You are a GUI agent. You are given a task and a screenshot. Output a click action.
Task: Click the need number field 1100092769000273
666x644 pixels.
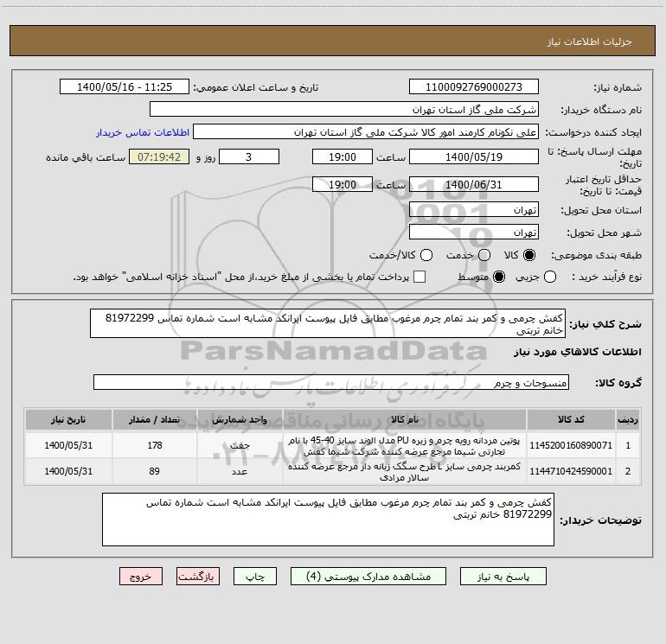474,87
